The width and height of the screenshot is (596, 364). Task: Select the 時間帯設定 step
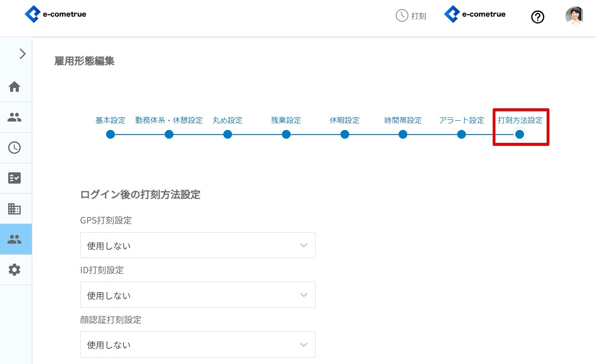(403, 134)
